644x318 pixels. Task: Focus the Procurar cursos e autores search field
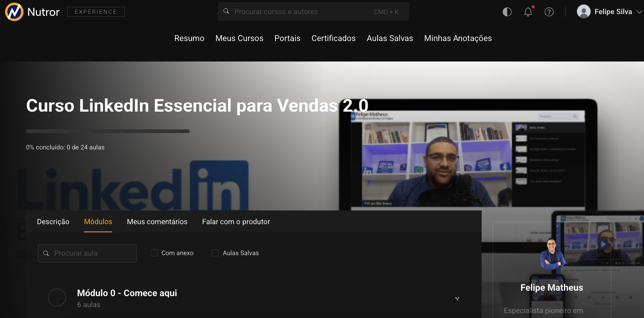(314, 11)
